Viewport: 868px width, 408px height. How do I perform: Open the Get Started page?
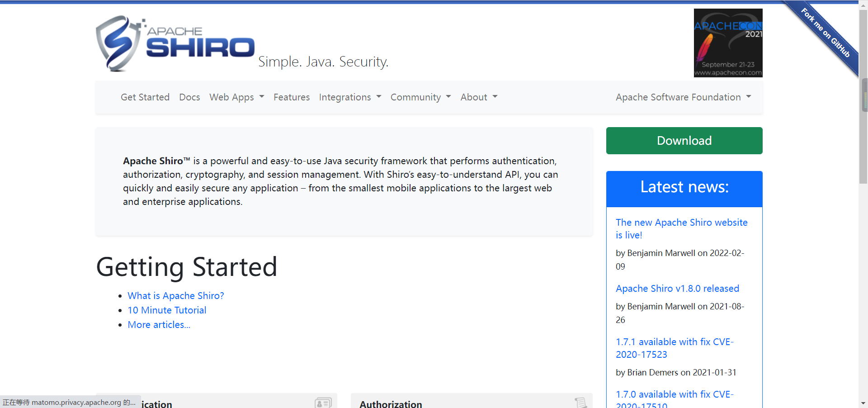pyautogui.click(x=145, y=97)
